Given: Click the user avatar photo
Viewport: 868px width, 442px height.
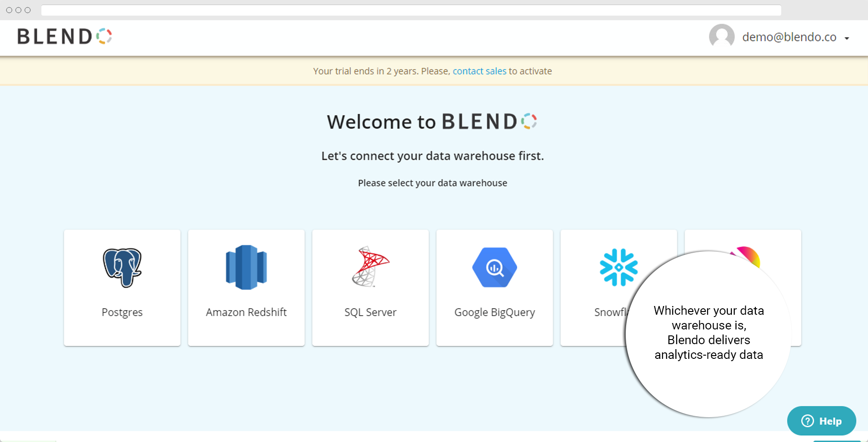Looking at the screenshot, I should coord(721,37).
